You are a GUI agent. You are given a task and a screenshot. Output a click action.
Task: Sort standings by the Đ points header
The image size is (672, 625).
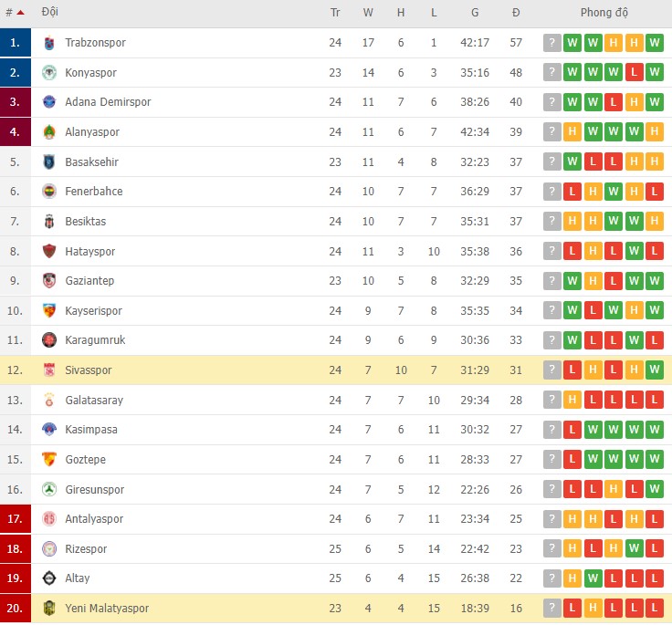pyautogui.click(x=516, y=13)
